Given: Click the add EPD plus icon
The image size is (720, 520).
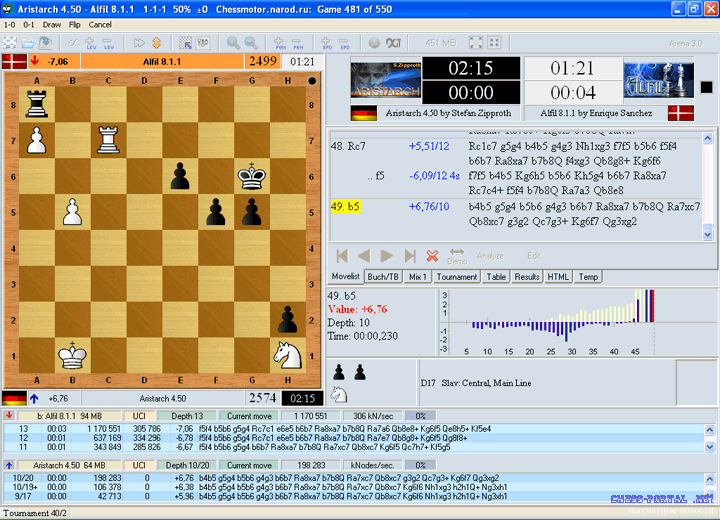Looking at the screenshot, I should click(326, 43).
